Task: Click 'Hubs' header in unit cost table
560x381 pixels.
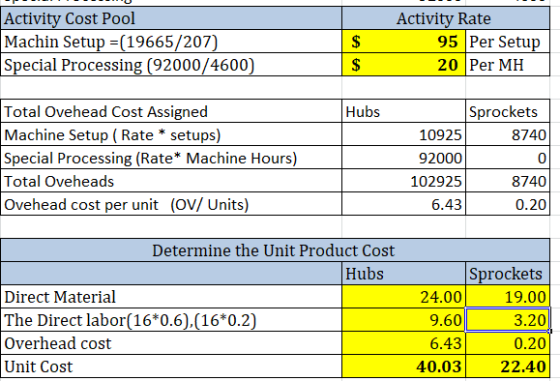Action: click(404, 274)
